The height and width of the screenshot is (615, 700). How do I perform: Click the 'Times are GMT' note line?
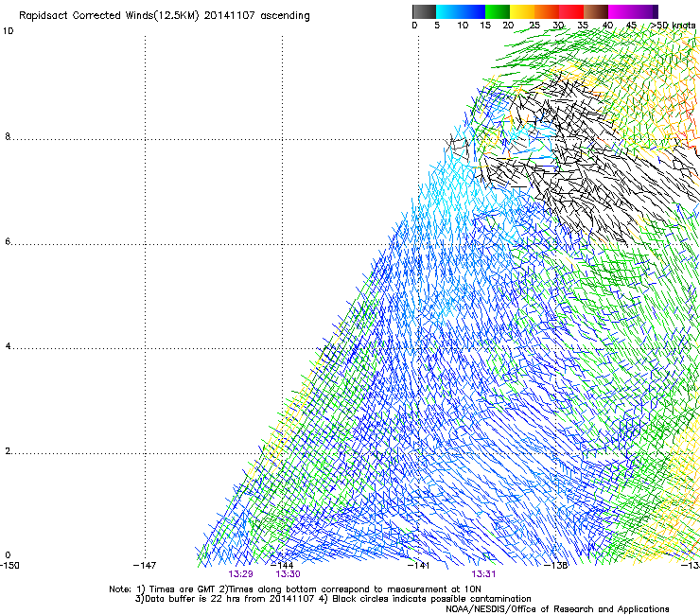pyautogui.click(x=295, y=589)
